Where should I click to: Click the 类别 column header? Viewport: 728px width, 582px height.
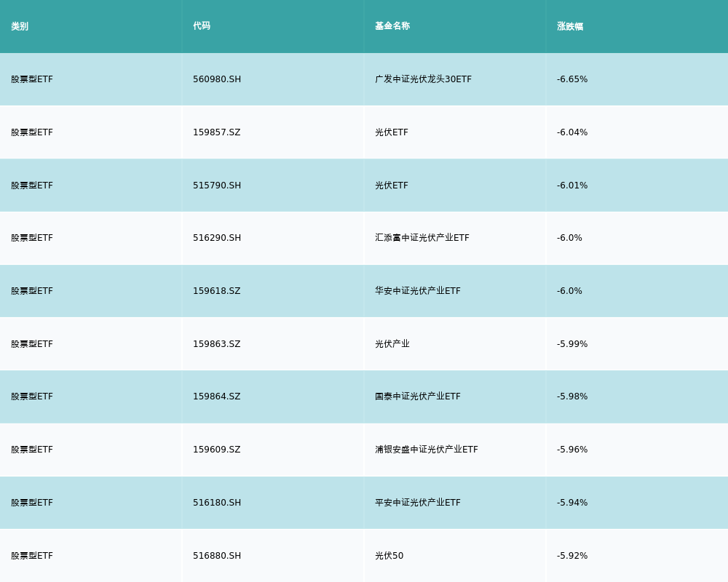20,26
